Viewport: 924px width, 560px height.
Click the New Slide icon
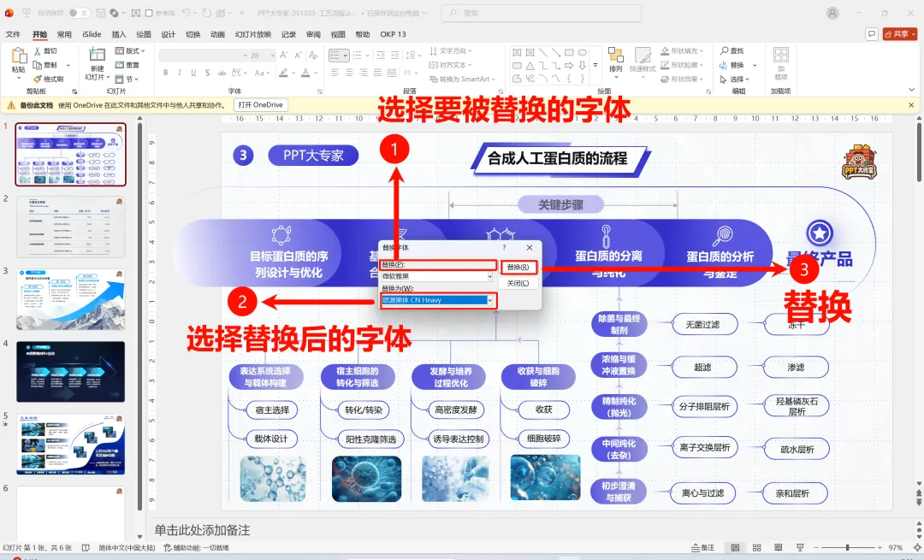97,56
